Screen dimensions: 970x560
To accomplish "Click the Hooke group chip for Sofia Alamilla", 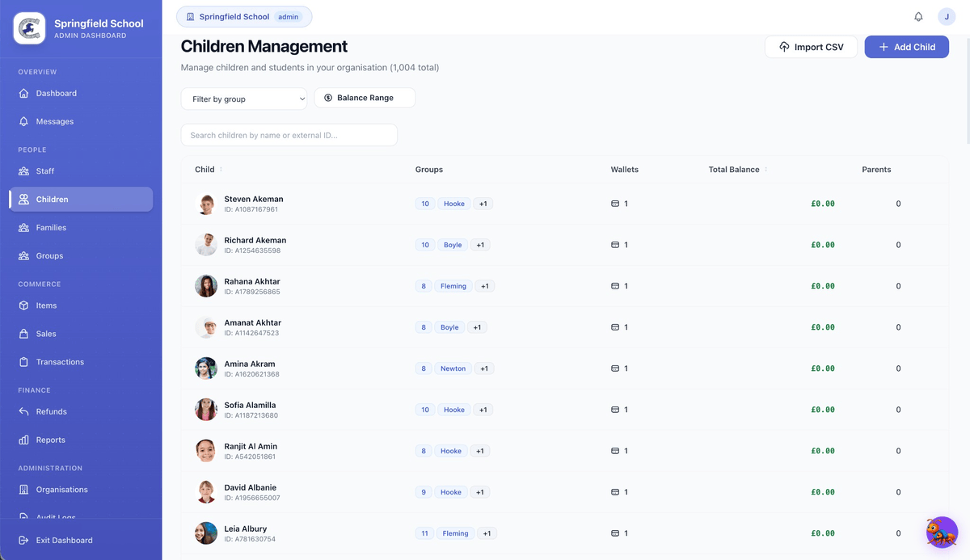I will click(x=453, y=410).
